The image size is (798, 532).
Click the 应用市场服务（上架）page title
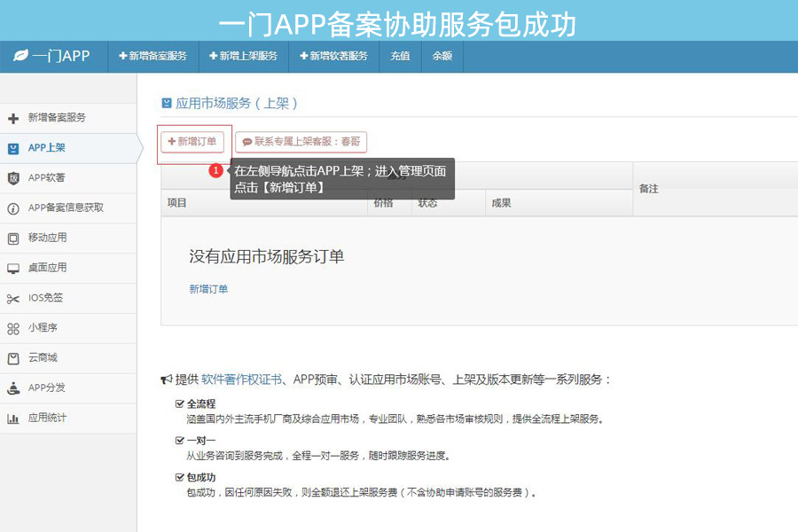[x=237, y=104]
